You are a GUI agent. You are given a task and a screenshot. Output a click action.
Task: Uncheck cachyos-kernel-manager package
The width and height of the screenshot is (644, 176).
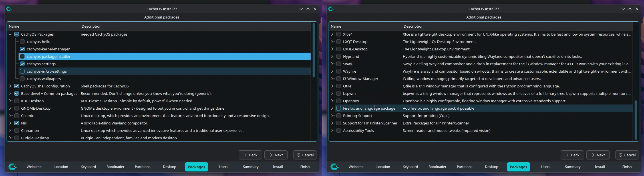tap(22, 49)
